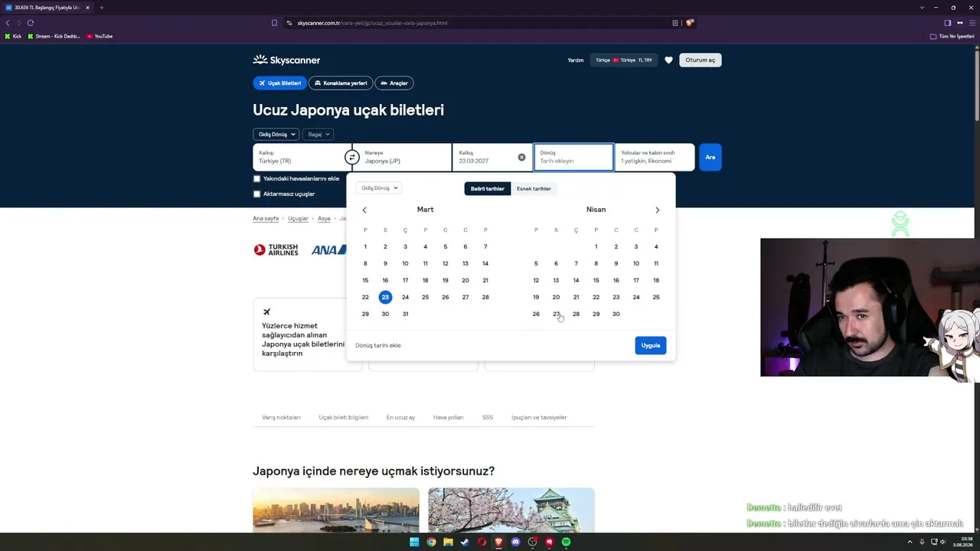Jump to En ucuz ay section
The height and width of the screenshot is (551, 980).
[x=400, y=417]
